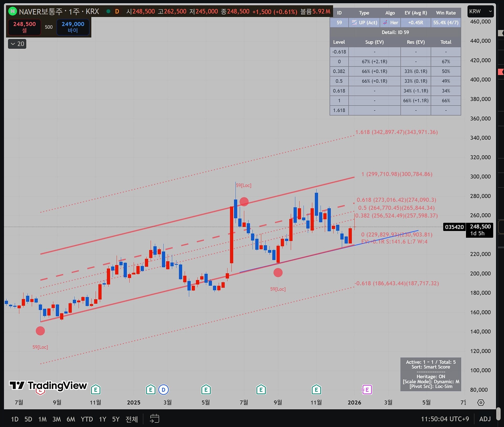Click the blue dividend D marker
The image size is (504, 427).
click(164, 390)
